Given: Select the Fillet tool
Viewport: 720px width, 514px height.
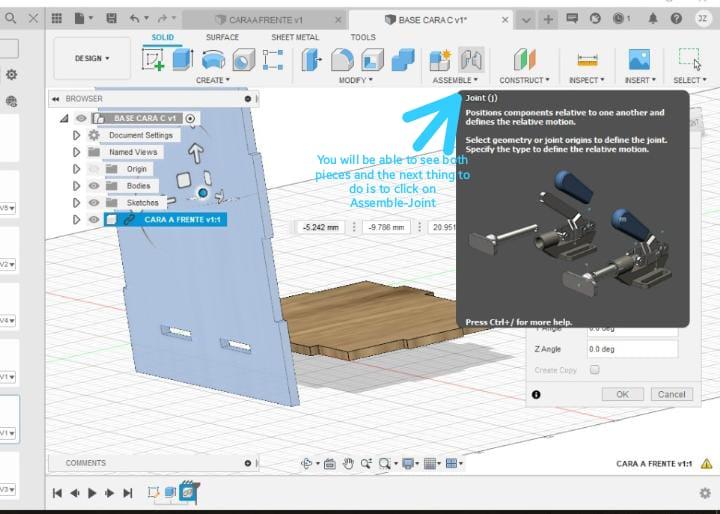Looking at the screenshot, I should click(342, 60).
